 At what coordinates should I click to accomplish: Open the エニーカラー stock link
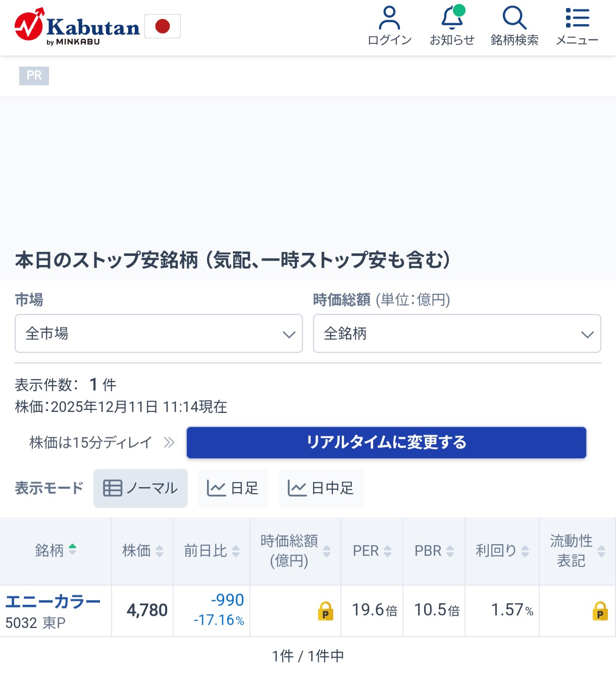click(x=53, y=602)
